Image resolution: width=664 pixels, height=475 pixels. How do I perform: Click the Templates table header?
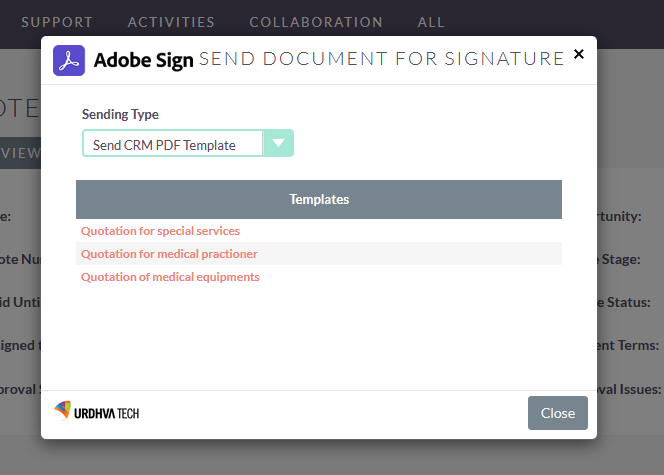tap(319, 199)
